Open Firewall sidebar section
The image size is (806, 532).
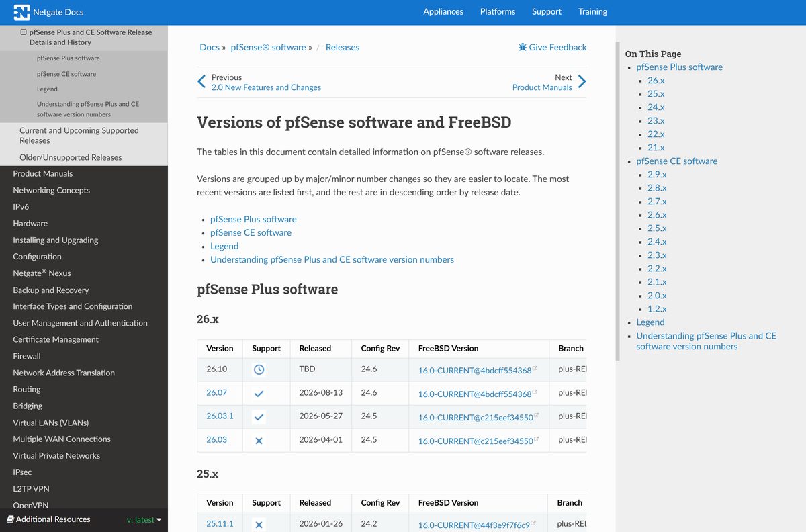pos(27,356)
